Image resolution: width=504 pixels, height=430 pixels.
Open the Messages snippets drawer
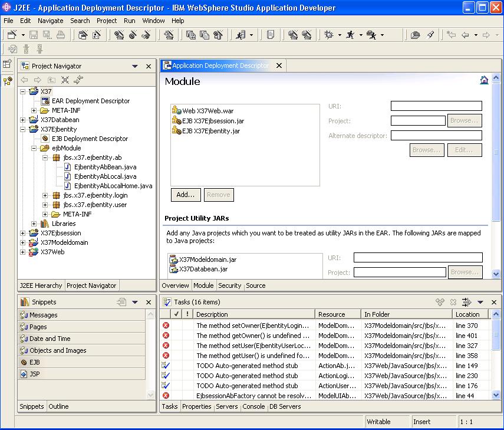[x=82, y=315]
